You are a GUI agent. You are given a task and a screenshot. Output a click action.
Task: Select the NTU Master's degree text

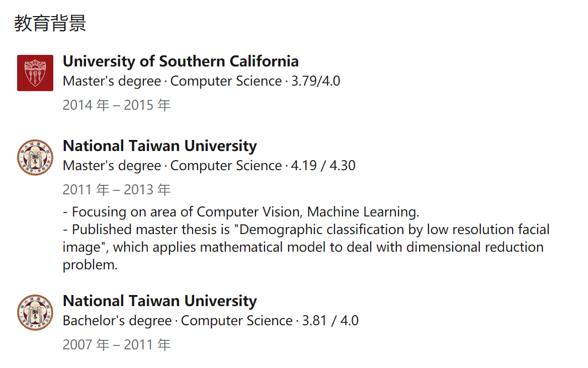[x=112, y=166]
